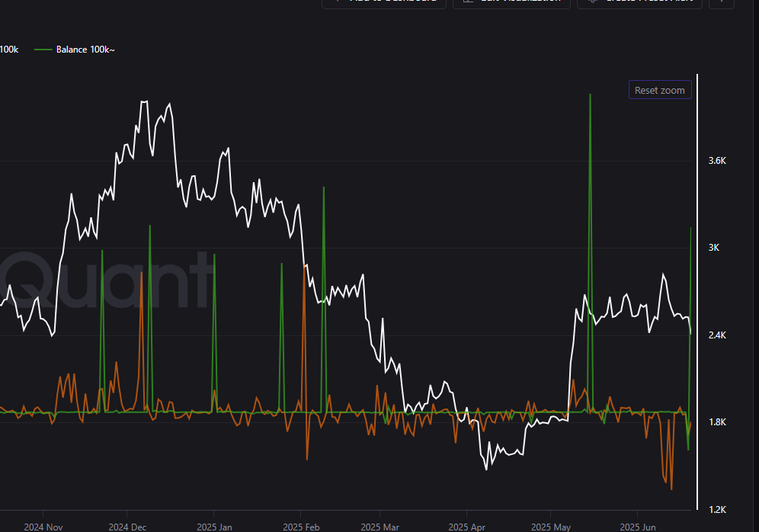The width and height of the screenshot is (759, 532).
Task: Toggle the Balance 100k~ legend series
Action: (85, 50)
